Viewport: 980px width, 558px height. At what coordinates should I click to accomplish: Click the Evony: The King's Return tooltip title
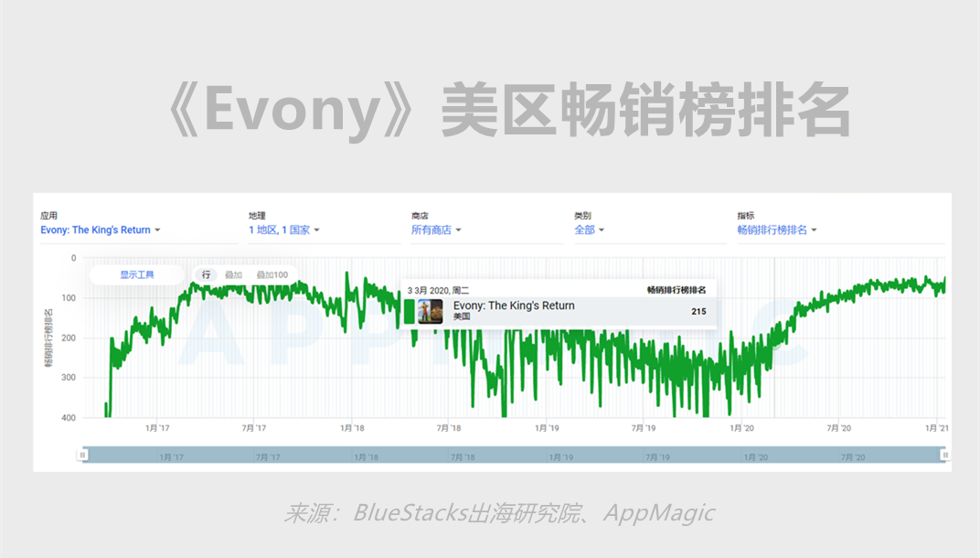tap(514, 306)
